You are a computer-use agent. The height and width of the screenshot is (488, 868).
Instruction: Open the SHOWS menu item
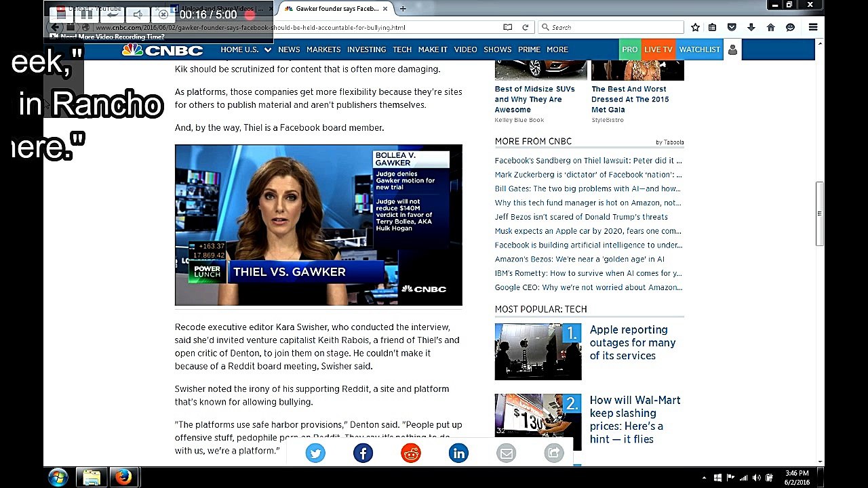[x=498, y=49]
